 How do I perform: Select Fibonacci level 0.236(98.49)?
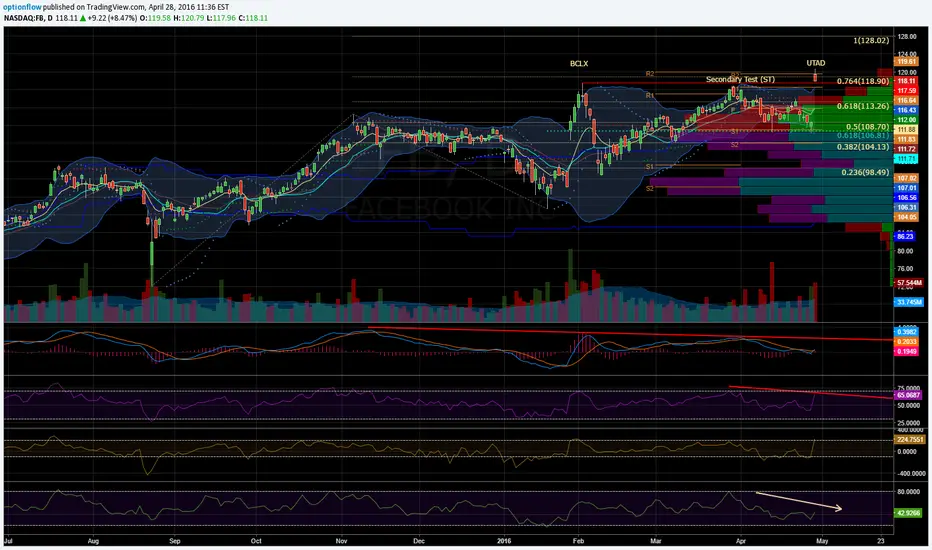(865, 172)
